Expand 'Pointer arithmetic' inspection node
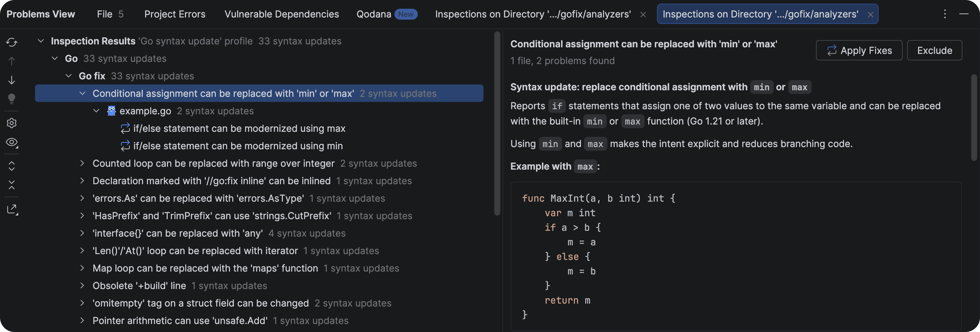980x332 pixels. tap(82, 321)
